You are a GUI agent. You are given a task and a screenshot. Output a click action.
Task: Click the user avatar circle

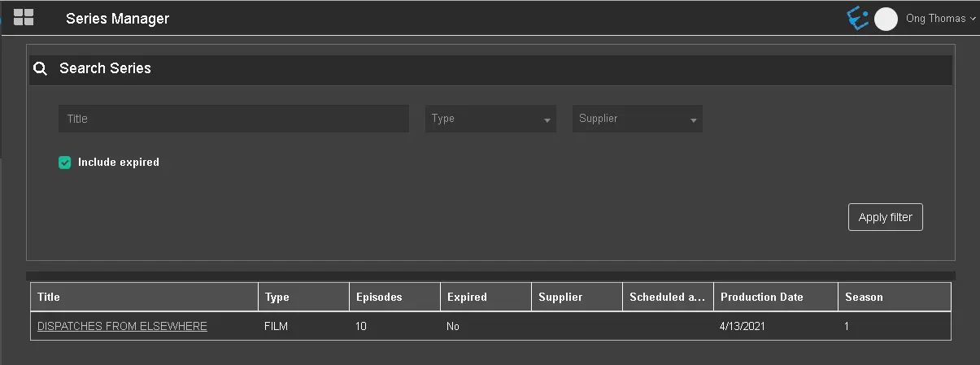click(886, 19)
